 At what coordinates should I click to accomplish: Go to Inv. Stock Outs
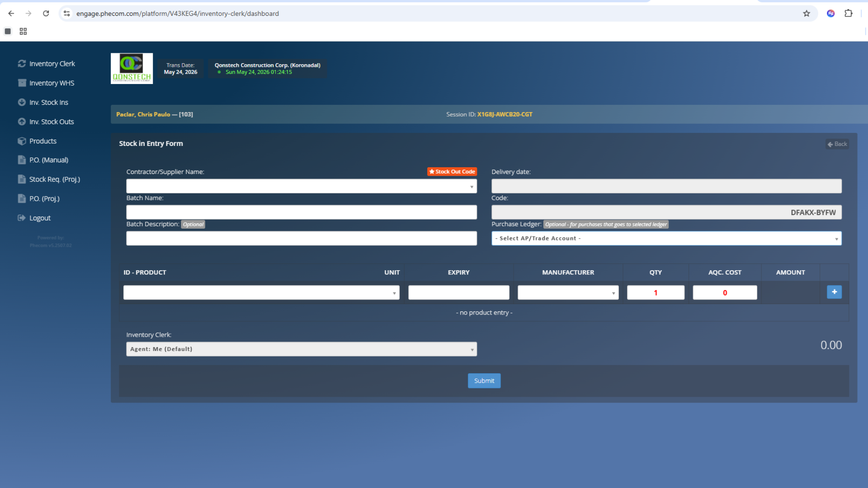(x=52, y=122)
